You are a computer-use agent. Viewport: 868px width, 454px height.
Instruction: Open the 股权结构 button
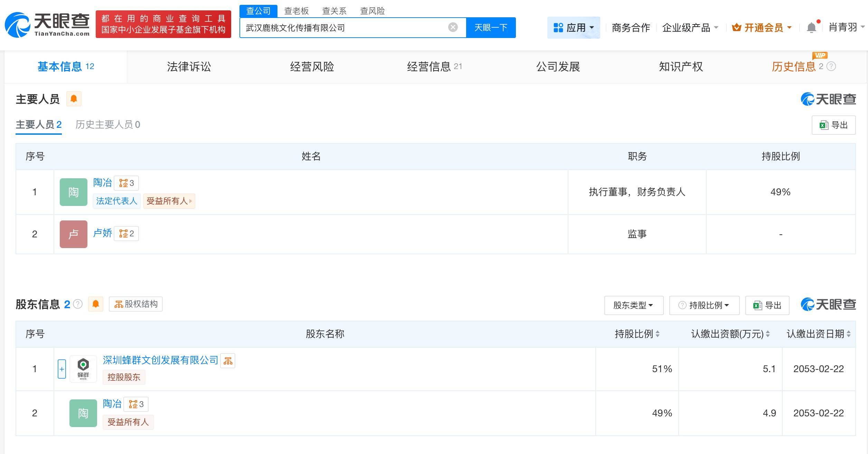coord(136,304)
